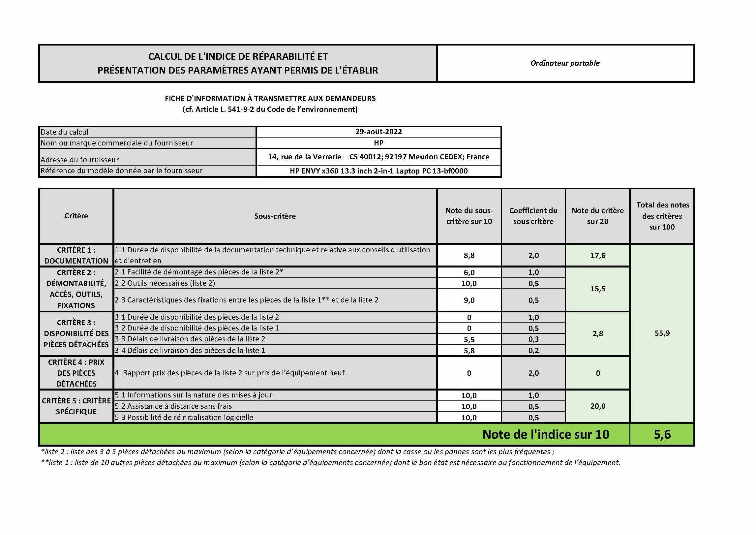Click the score '5,5' for delivery delays

pos(469,339)
